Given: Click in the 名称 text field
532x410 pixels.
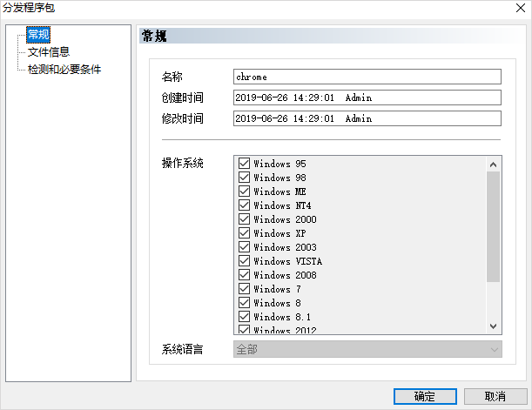Looking at the screenshot, I should pyautogui.click(x=367, y=77).
